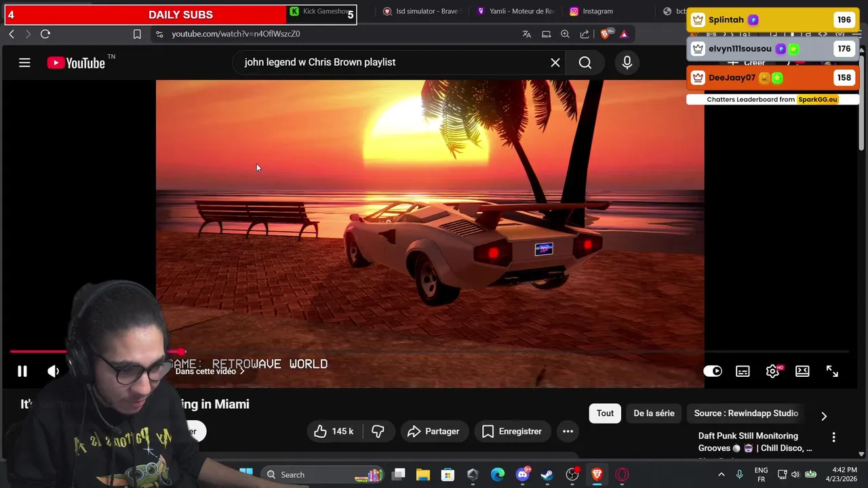868x488 pixels.
Task: Seek on the video progress bar
Action: click(x=429, y=352)
